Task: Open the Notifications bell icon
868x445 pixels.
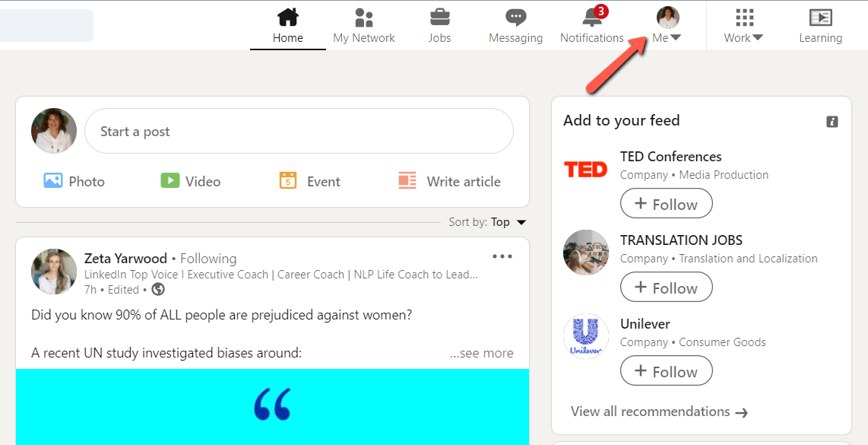Action: coord(591,17)
